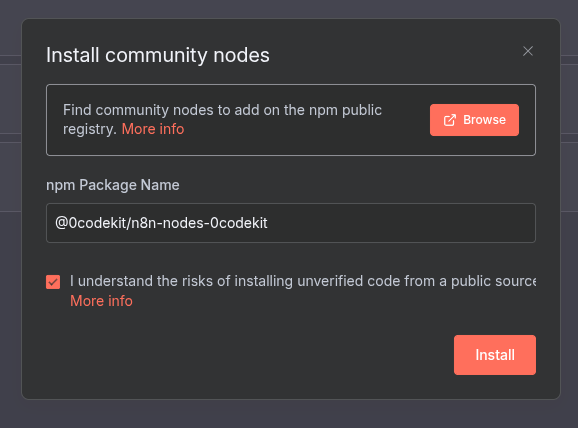Click 'I understand the risks' label text
The image size is (578, 428).
303,281
